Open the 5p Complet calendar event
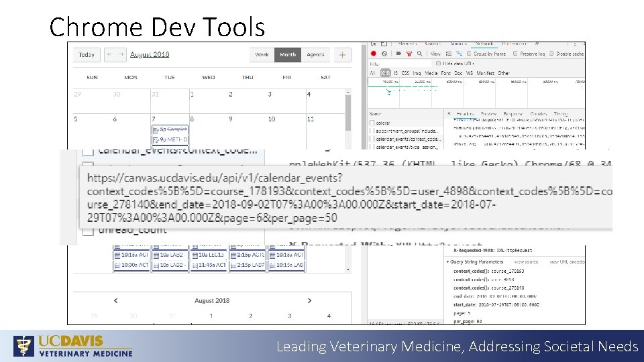Image resolution: width=644 pixels, height=362 pixels. (x=170, y=129)
